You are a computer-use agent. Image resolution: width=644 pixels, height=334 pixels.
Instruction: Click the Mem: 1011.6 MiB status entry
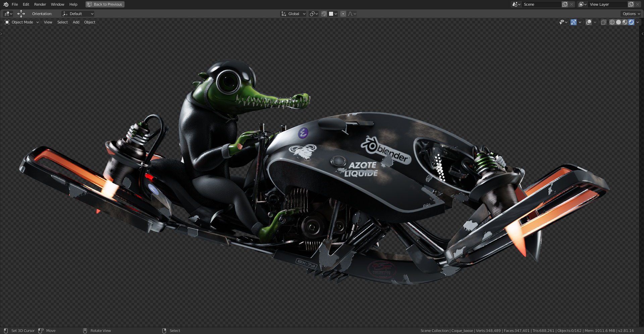pyautogui.click(x=600, y=331)
